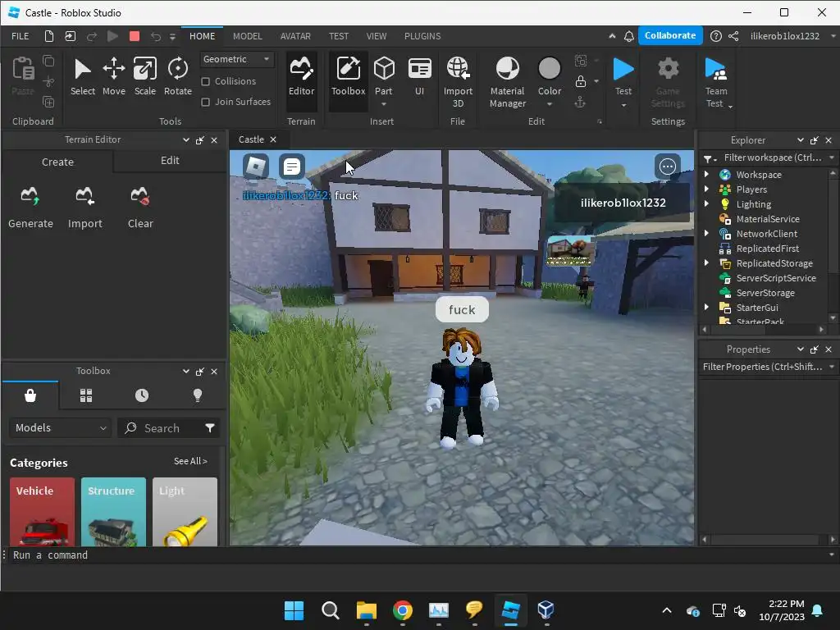The height and width of the screenshot is (630, 840).
Task: Open the UI insert tool
Action: (x=419, y=76)
